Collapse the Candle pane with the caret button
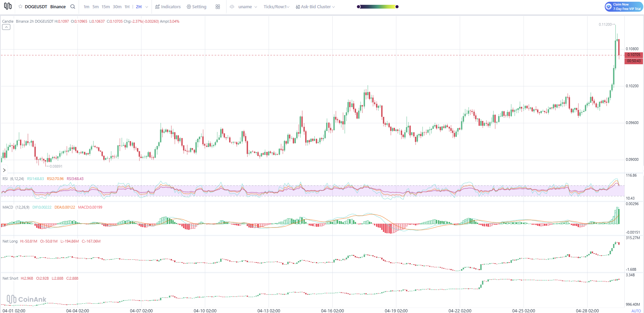644x313 pixels. click(x=6, y=27)
